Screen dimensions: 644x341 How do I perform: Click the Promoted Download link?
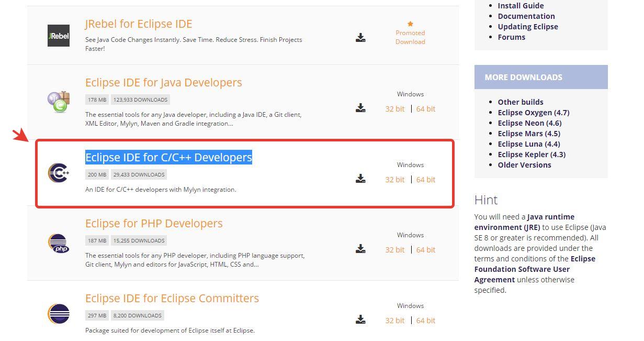tap(410, 37)
